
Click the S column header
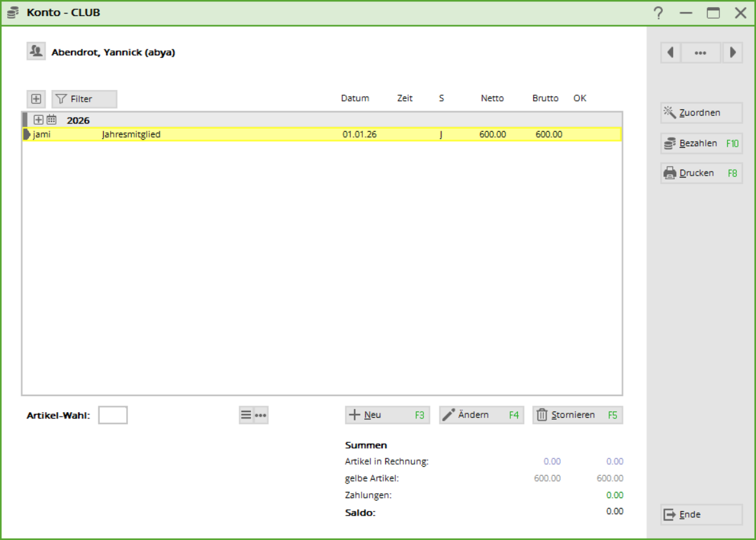pyautogui.click(x=441, y=98)
